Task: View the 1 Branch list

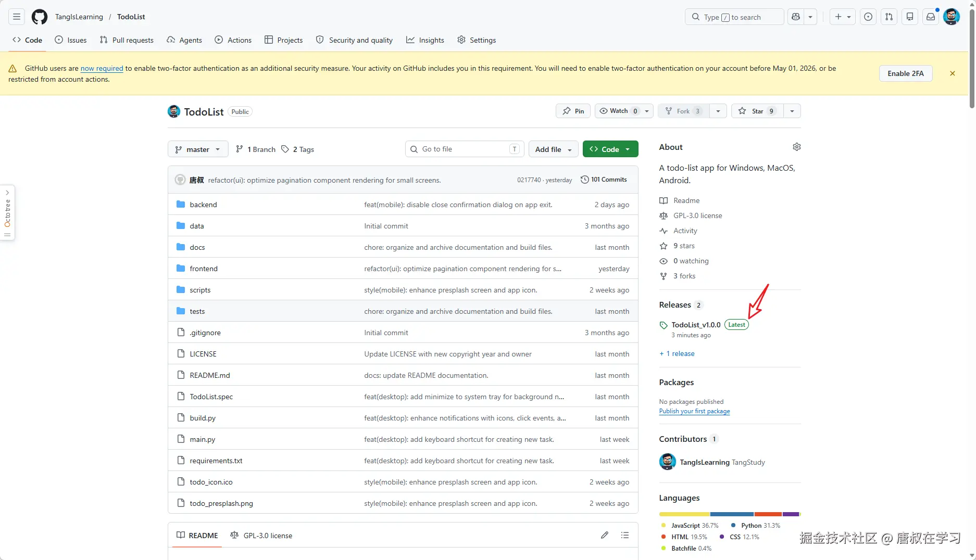Action: [x=256, y=149]
